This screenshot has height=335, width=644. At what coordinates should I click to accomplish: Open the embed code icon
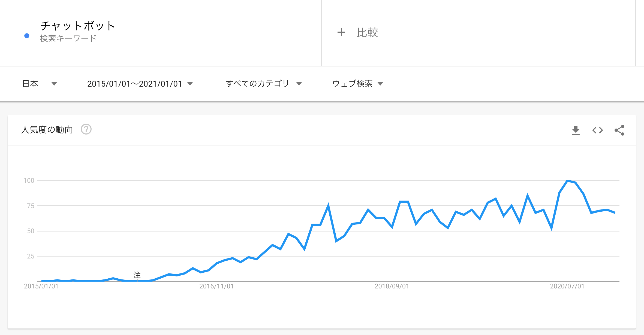pos(597,130)
